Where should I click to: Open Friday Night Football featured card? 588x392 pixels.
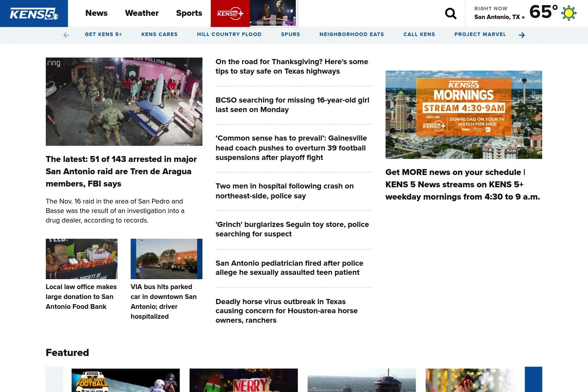pos(126,380)
